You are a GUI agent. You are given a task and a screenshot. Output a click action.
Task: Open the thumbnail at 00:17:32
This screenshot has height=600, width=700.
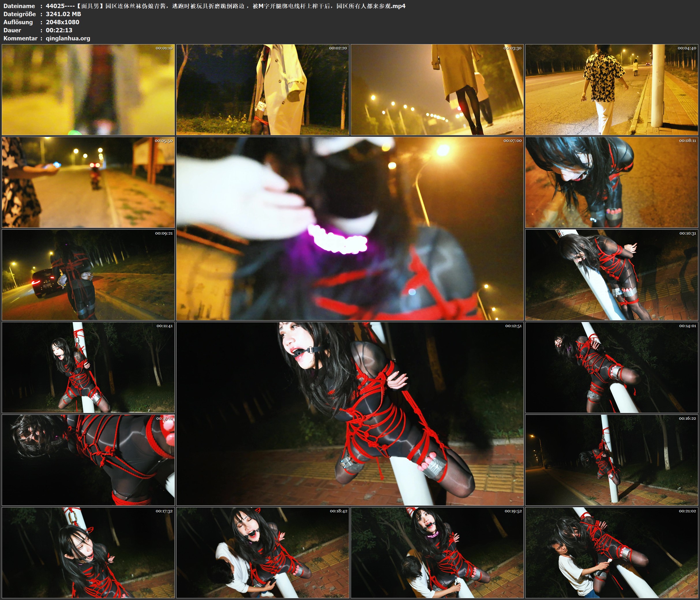point(88,553)
